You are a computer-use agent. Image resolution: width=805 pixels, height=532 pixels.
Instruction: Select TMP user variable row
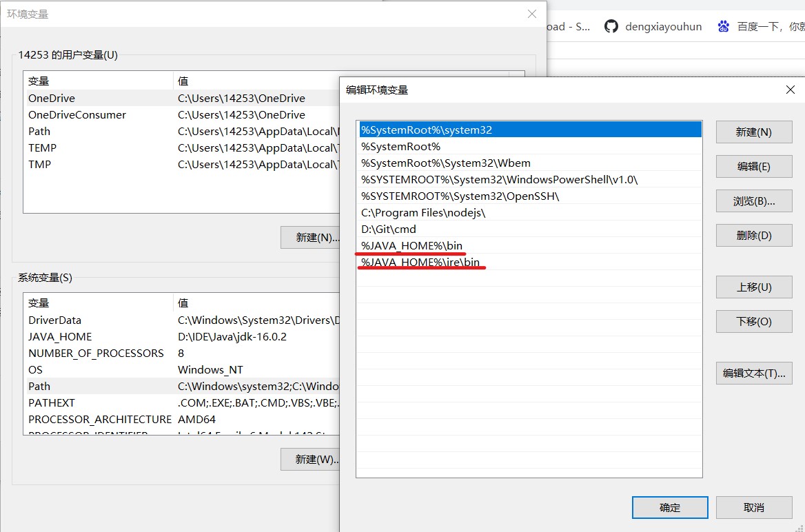182,164
